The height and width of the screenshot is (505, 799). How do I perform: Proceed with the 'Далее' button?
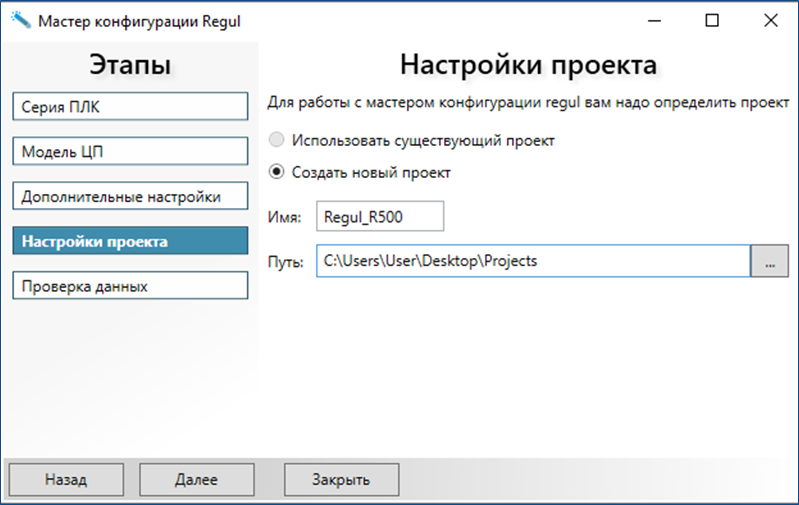196,479
